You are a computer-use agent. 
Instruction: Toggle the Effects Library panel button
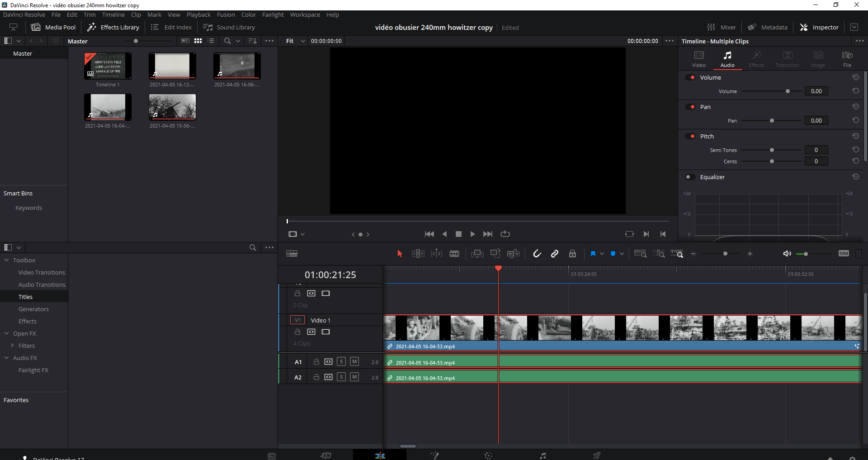113,27
